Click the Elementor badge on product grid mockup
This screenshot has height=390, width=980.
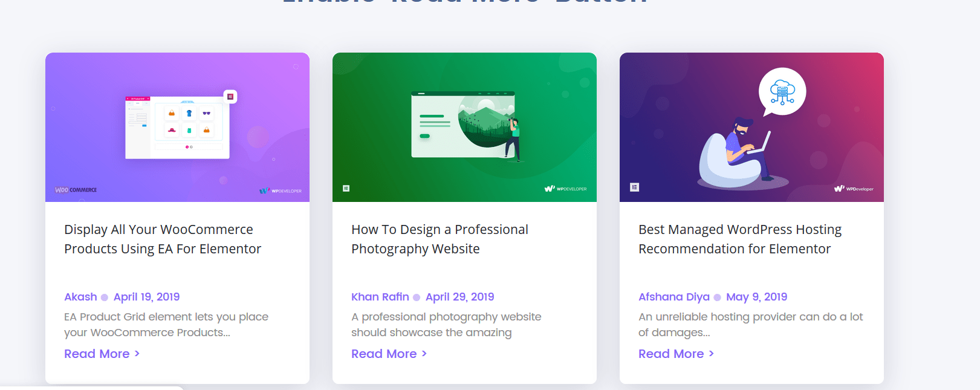pyautogui.click(x=230, y=97)
